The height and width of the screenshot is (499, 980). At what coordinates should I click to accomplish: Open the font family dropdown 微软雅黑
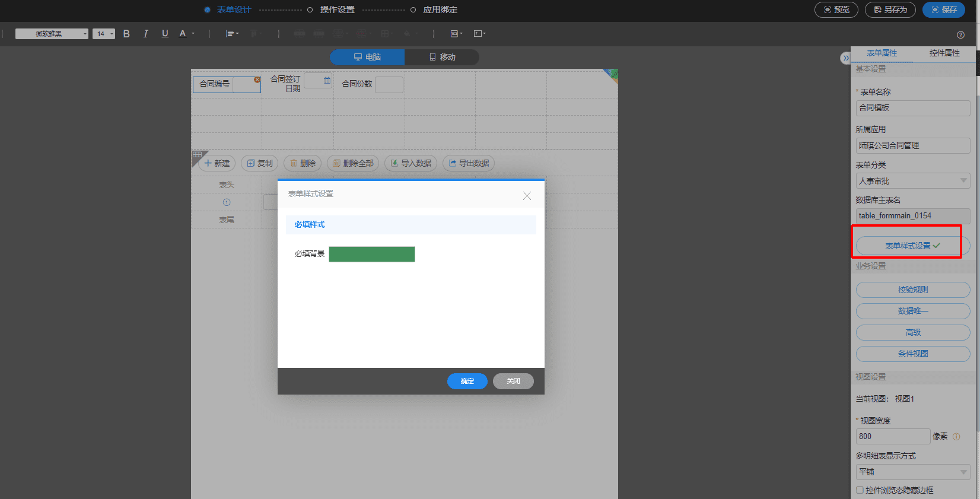[52, 34]
